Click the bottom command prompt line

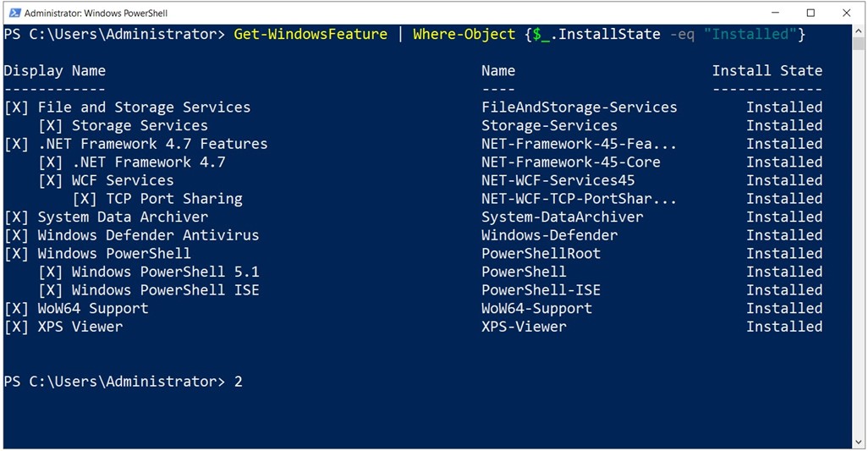coord(123,382)
